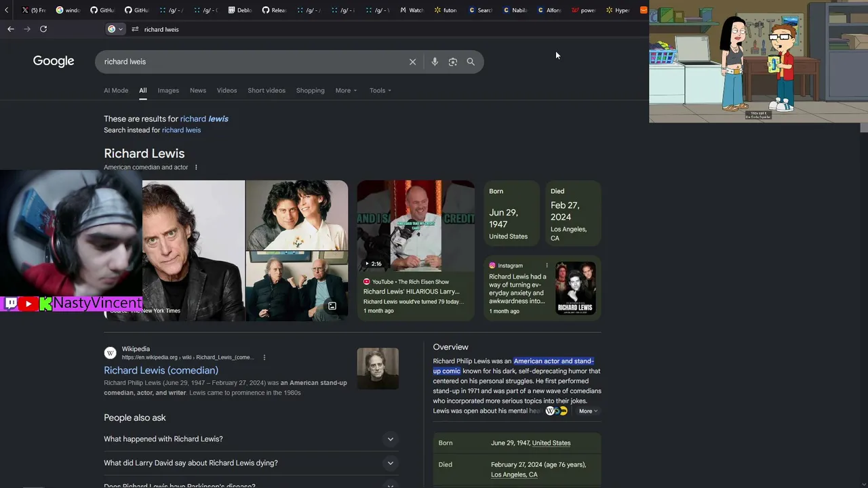Click the browser back arrow button
Image resolution: width=868 pixels, height=488 pixels.
coord(11,29)
